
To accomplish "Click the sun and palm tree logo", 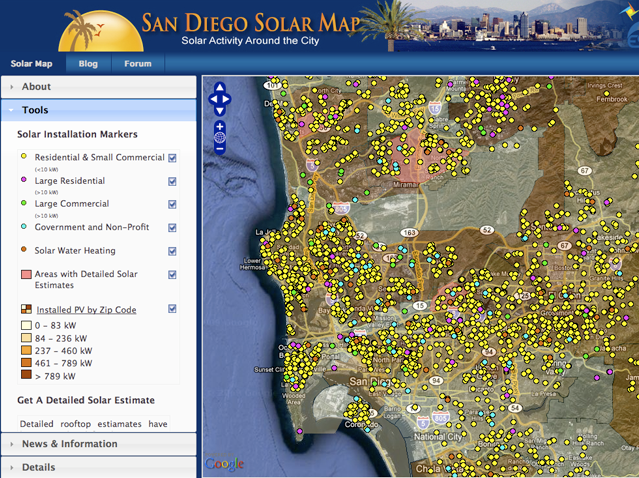I will point(101,31).
